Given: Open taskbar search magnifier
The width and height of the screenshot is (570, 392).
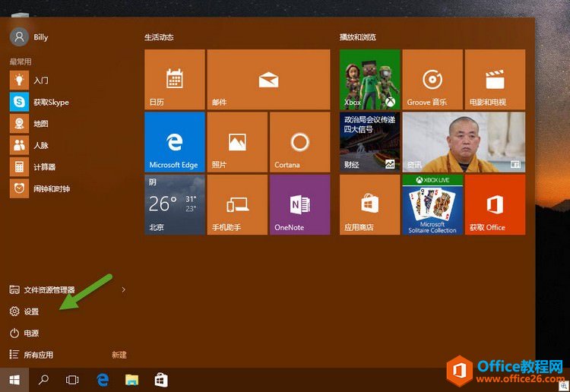Looking at the screenshot, I should click(x=43, y=380).
